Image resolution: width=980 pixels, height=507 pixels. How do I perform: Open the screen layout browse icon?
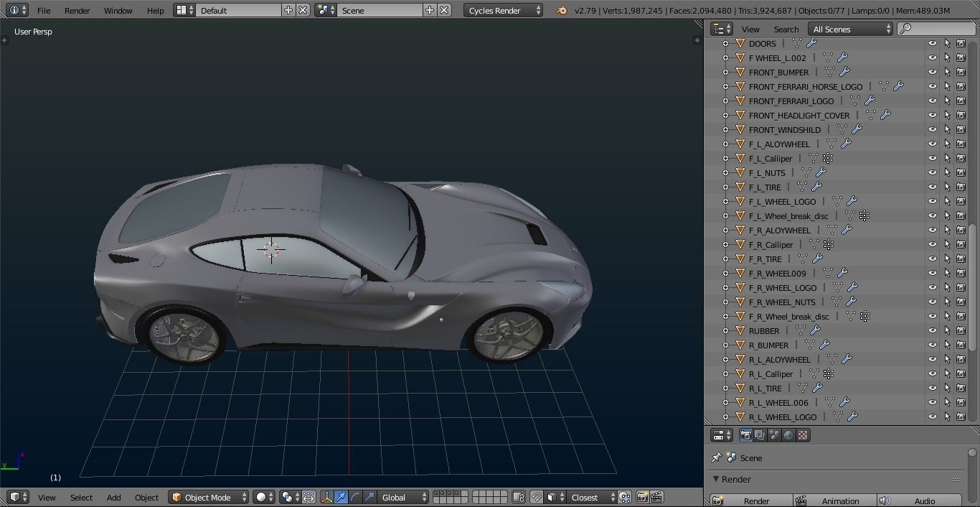coord(184,10)
